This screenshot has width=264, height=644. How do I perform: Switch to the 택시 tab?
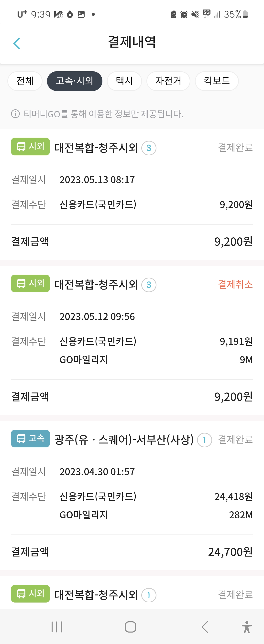[124, 81]
